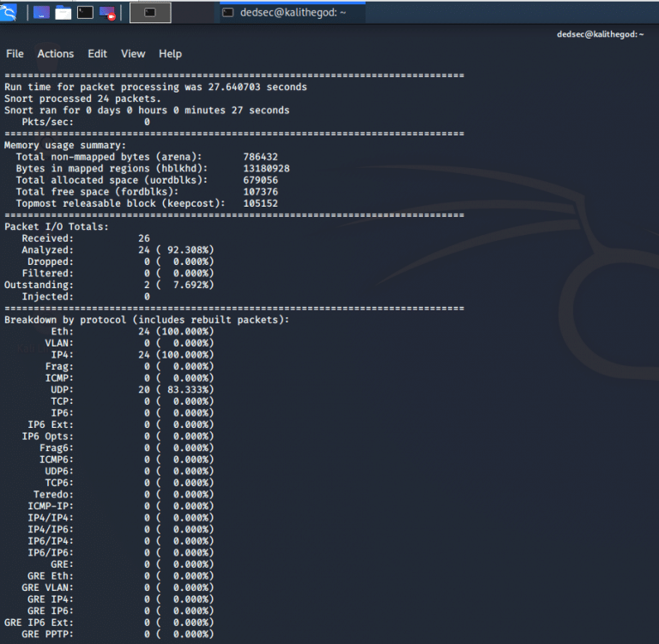This screenshot has height=644, width=659.
Task: Click the 'Breakdown by protocol' heading line
Action: tap(147, 319)
